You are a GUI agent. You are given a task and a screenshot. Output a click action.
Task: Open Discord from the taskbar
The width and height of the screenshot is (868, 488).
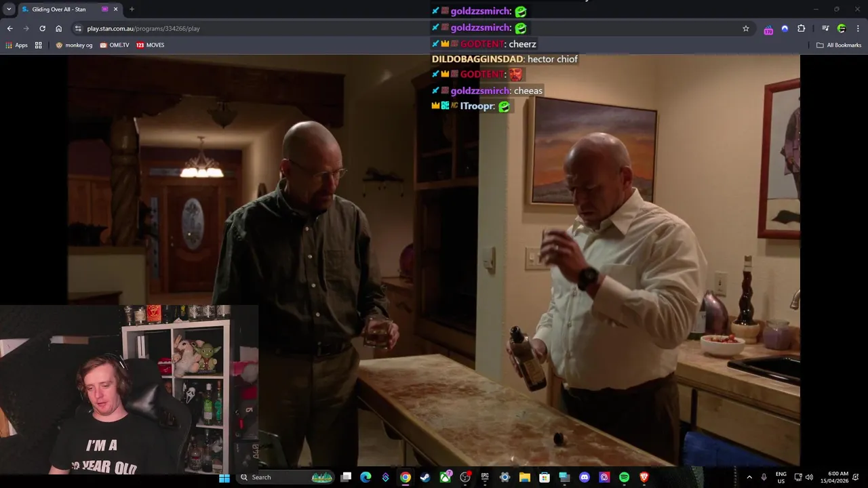coord(585,477)
